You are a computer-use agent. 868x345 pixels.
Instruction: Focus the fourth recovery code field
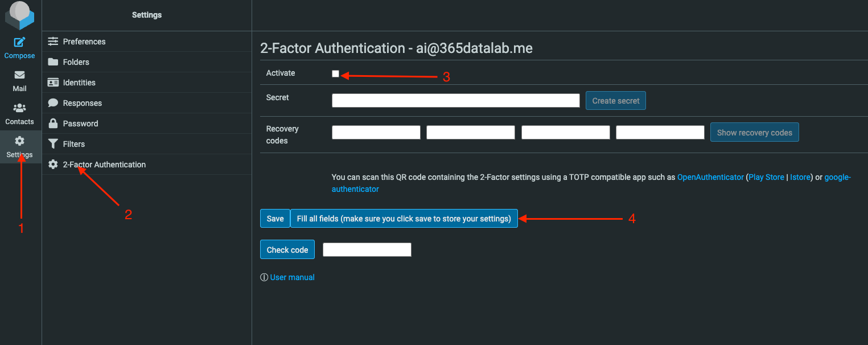(660, 133)
